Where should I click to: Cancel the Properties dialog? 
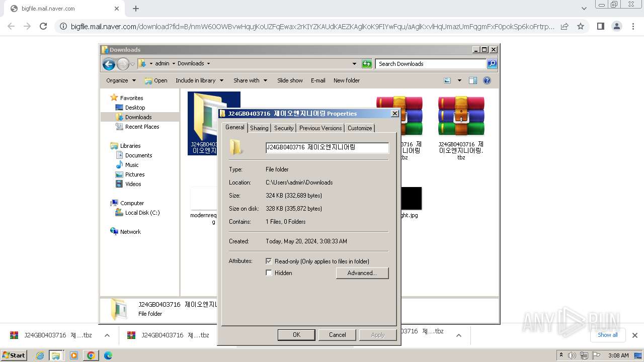click(337, 335)
